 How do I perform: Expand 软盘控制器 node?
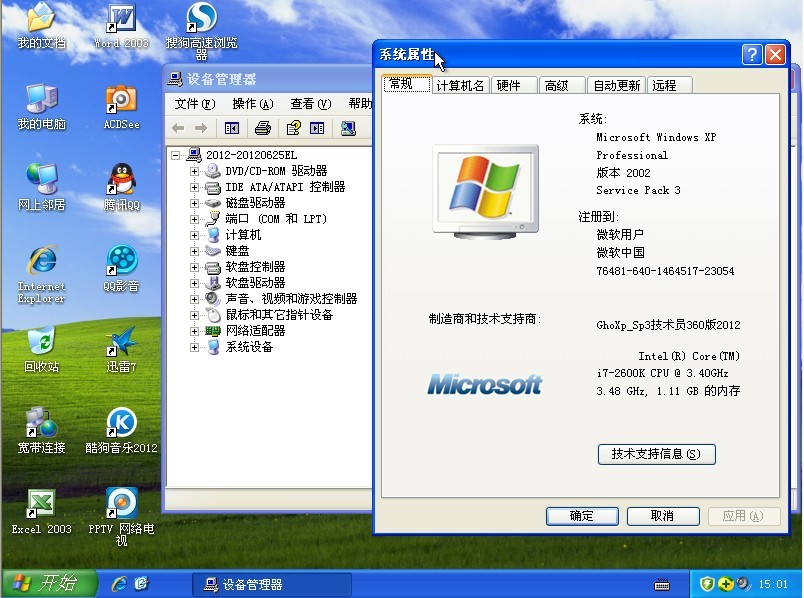tap(194, 267)
